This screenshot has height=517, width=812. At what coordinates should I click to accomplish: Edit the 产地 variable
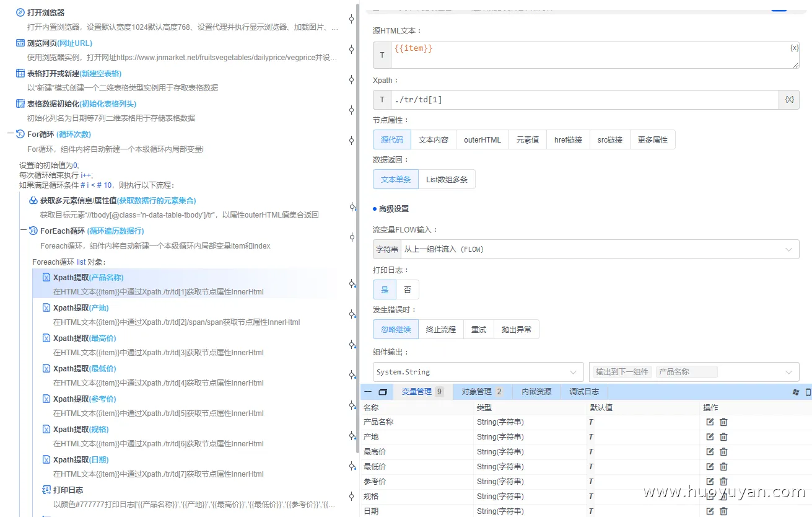710,437
